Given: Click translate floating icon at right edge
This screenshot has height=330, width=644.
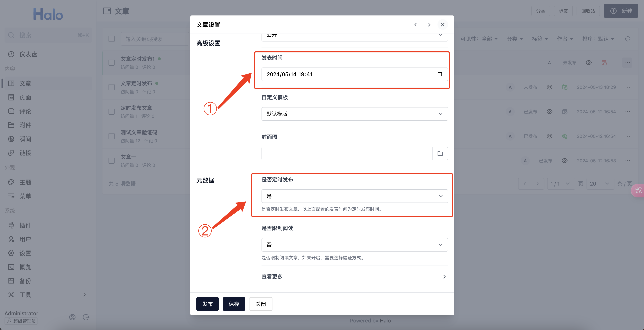Looking at the screenshot, I should click(638, 190).
